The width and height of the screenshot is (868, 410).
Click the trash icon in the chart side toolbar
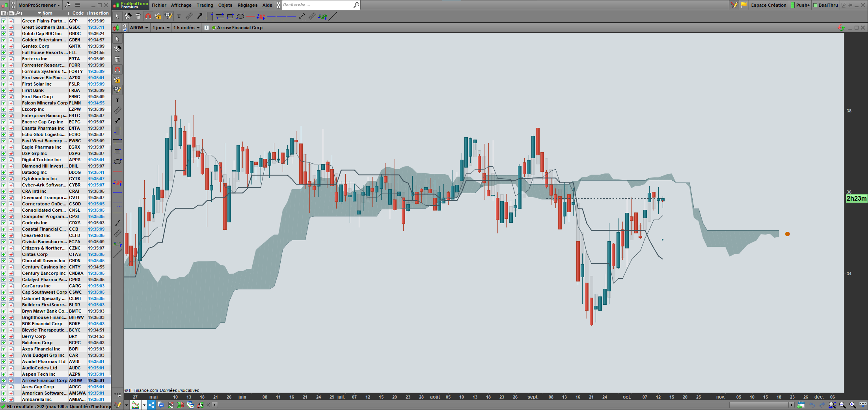[117, 59]
